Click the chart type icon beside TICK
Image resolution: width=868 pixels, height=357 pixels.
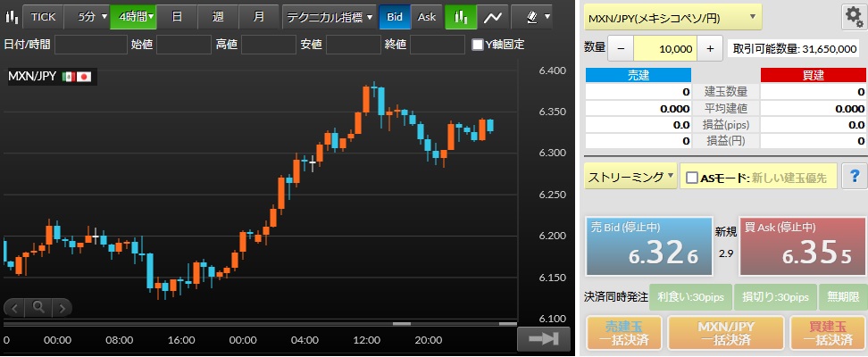(x=11, y=17)
